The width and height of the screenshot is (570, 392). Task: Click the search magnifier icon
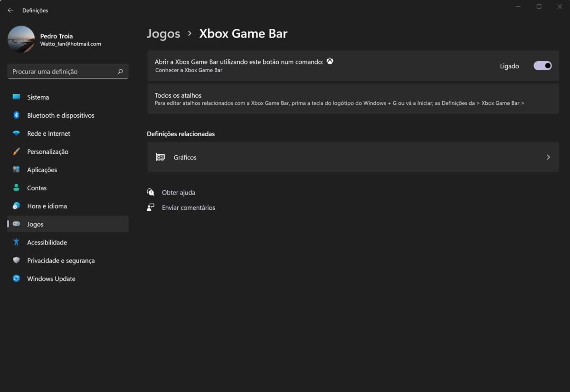(120, 72)
